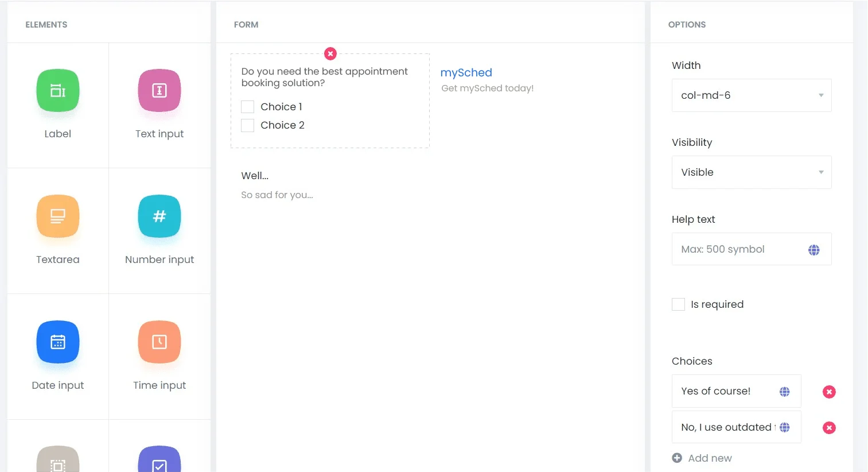Select the pink Text input element icon
Image resolution: width=868 pixels, height=472 pixels.
(x=159, y=90)
